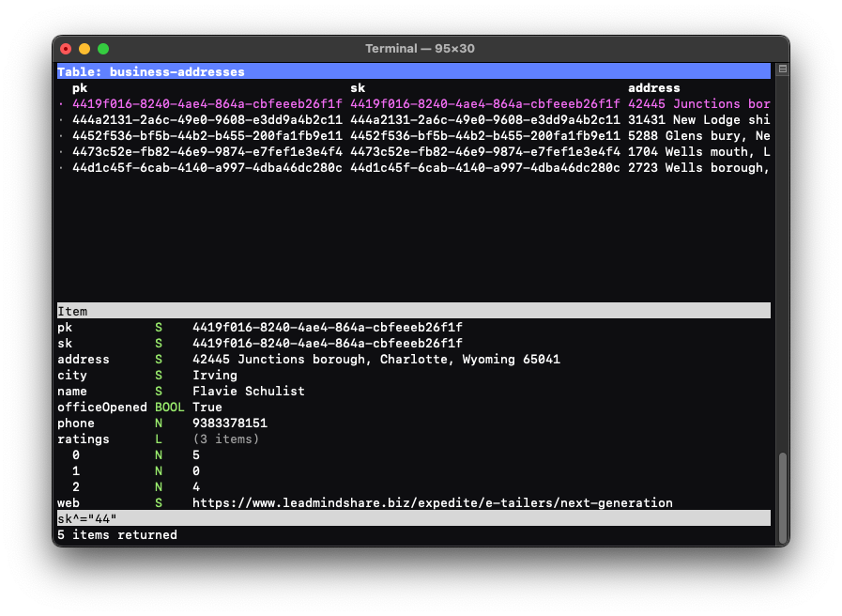Screen dimensions: 842x616
Task: Select the row with address 1704 Wells mouth
Action: tap(698, 152)
